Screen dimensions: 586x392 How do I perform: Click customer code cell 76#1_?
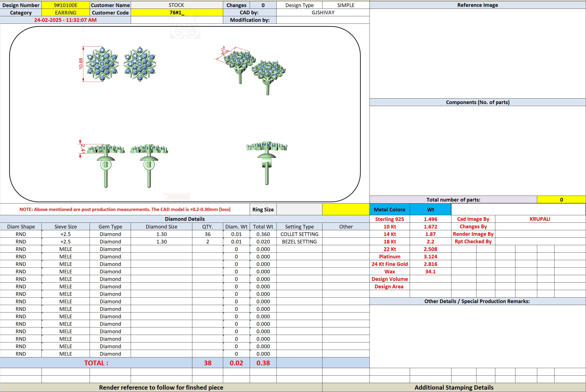coord(177,12)
